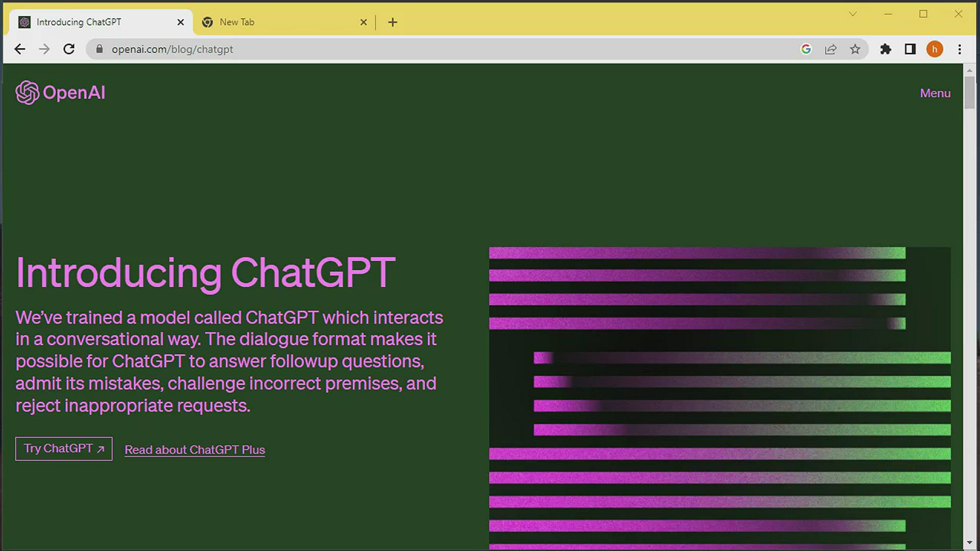Screen dimensions: 980x551
Task: Click the Try ChatGPT button
Action: pos(64,448)
